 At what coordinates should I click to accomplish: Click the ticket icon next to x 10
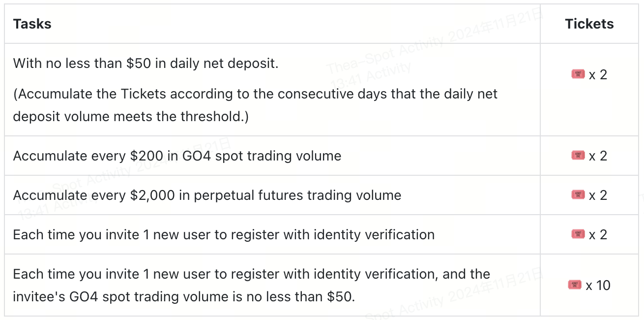click(575, 285)
